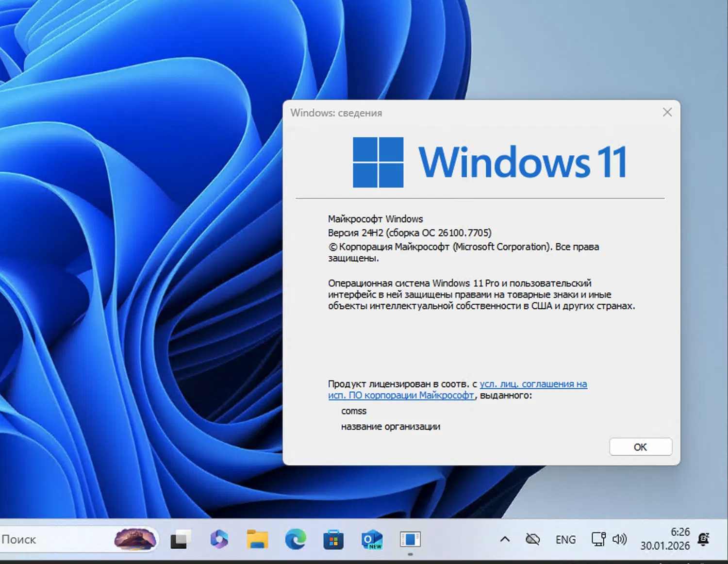728x564 pixels.
Task: Click OK to close the Windows info dialog
Action: pos(640,447)
